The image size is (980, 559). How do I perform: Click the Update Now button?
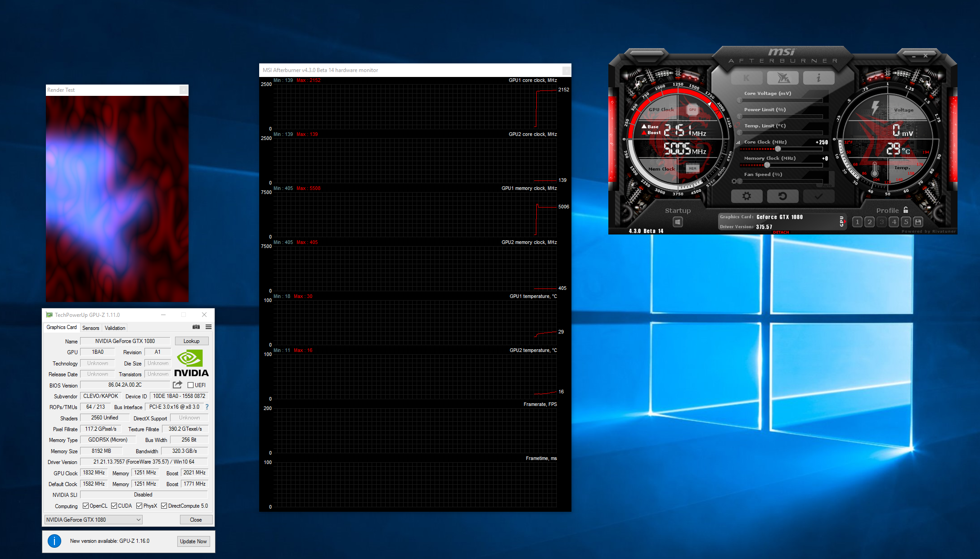click(x=193, y=541)
